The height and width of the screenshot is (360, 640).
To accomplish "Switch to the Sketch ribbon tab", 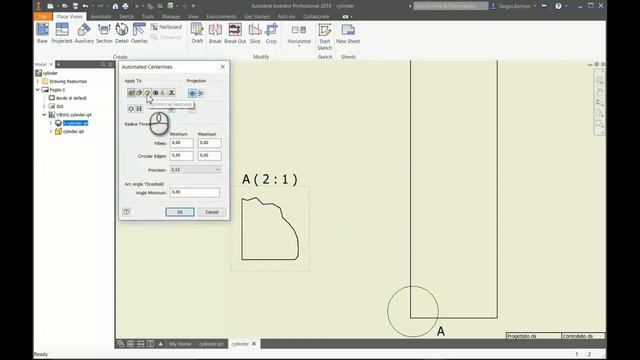I will (x=127, y=16).
